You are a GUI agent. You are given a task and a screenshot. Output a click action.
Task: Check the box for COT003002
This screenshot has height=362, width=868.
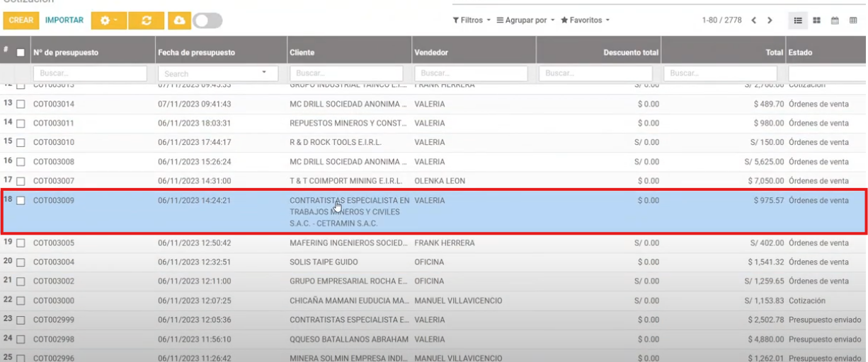coord(21,281)
